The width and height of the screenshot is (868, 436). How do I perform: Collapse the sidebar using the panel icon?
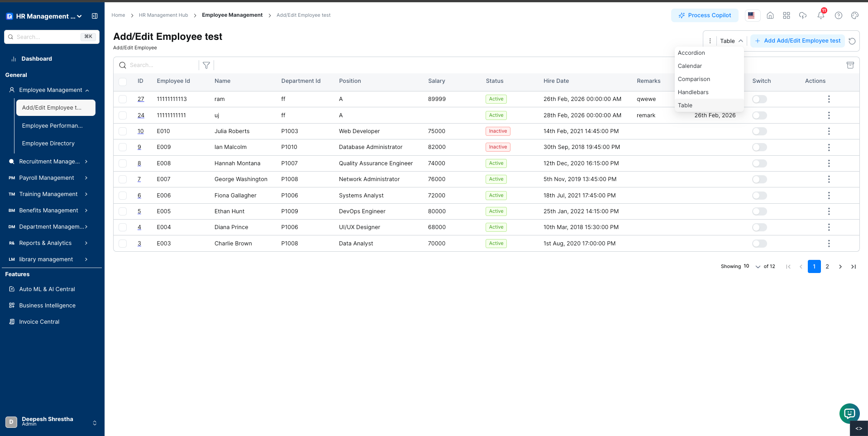tap(95, 16)
